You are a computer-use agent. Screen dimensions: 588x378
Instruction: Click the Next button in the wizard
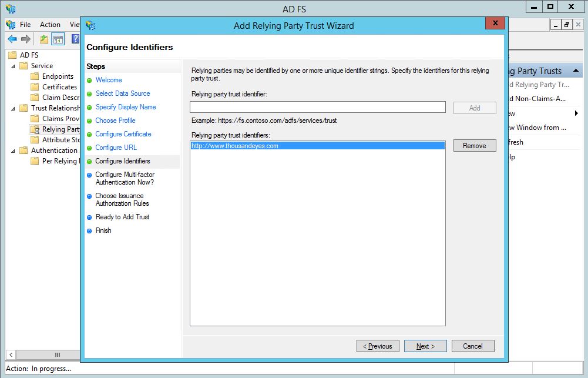(x=425, y=346)
